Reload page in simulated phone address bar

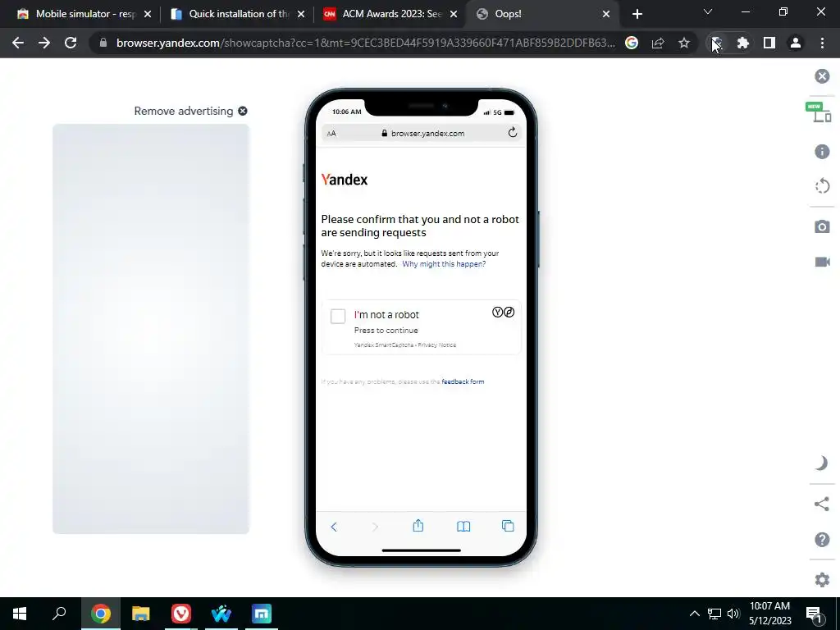tap(513, 132)
